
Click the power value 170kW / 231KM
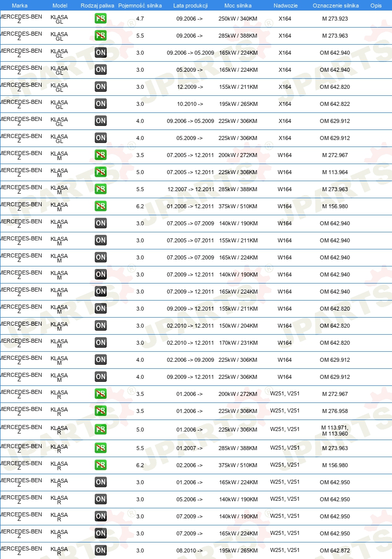(x=238, y=343)
